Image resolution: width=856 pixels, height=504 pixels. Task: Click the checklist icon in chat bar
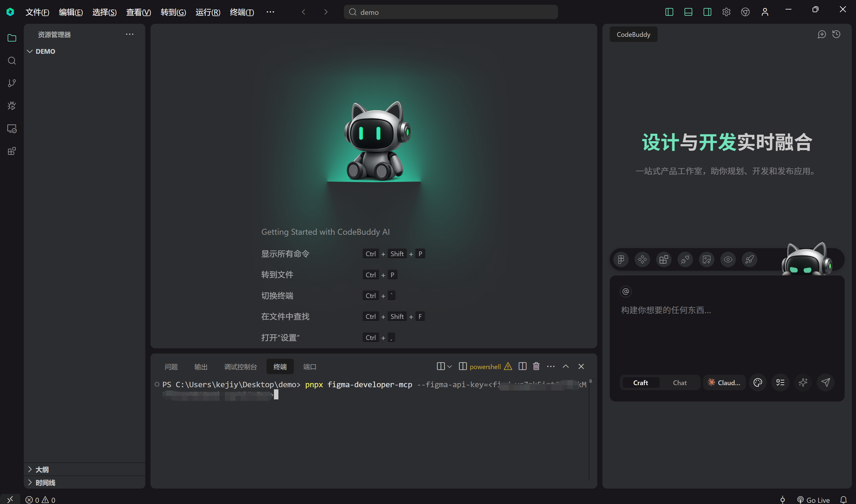pos(780,383)
